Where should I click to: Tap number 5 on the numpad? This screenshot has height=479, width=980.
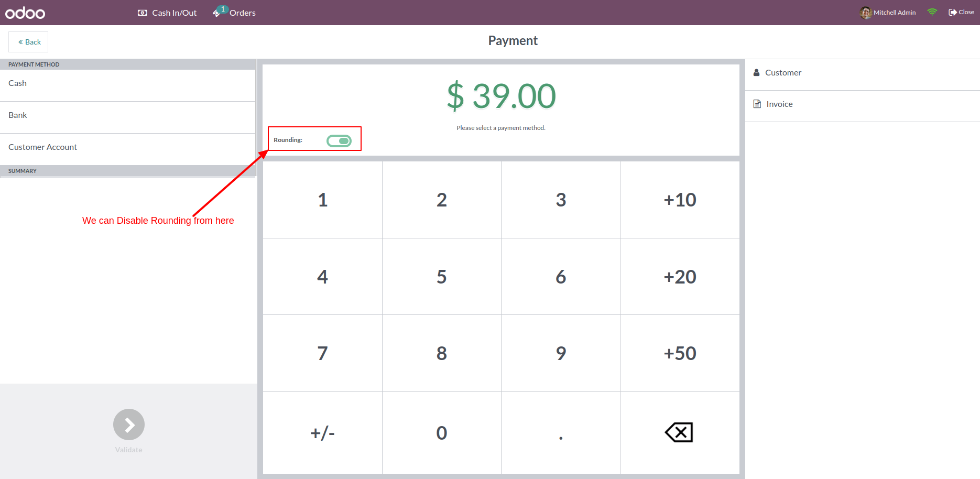pyautogui.click(x=442, y=277)
